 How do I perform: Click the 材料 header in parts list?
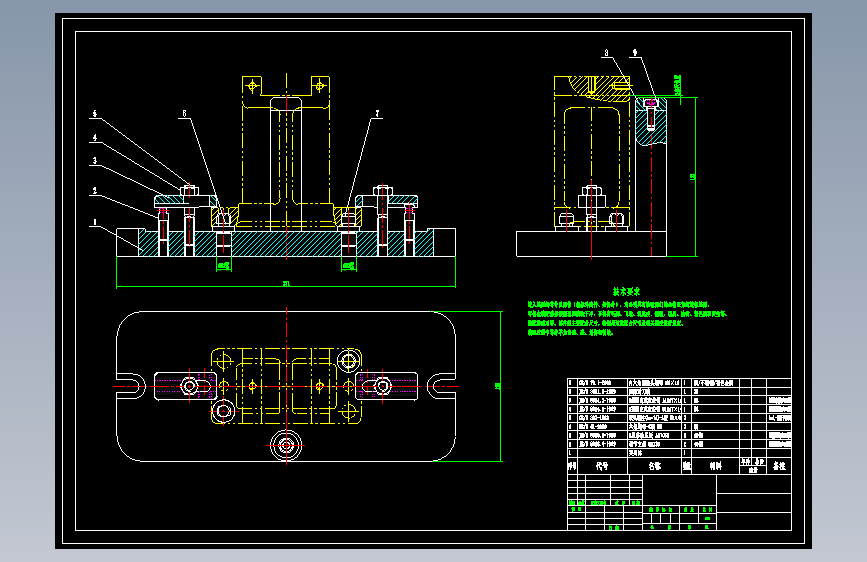coord(715,466)
